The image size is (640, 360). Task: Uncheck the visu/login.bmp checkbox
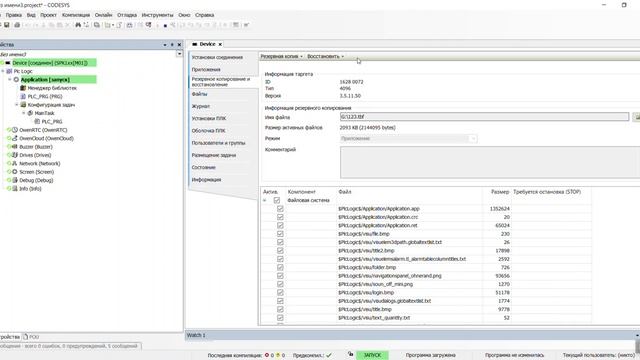280,293
